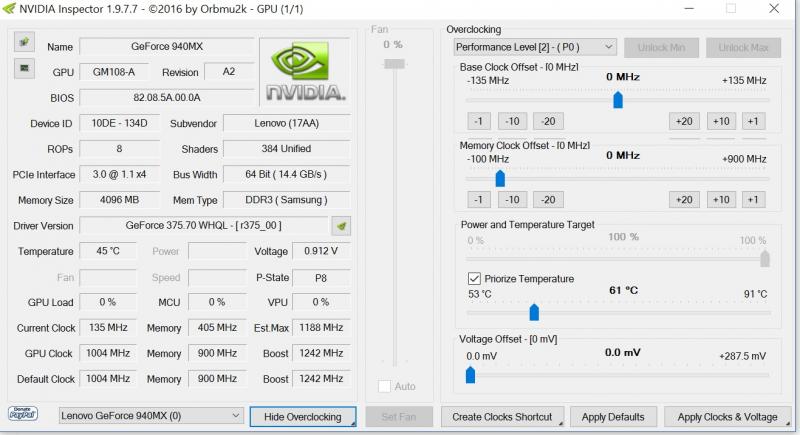
Task: Toggle the Priorize Temperature checkbox
Action: coord(474,278)
